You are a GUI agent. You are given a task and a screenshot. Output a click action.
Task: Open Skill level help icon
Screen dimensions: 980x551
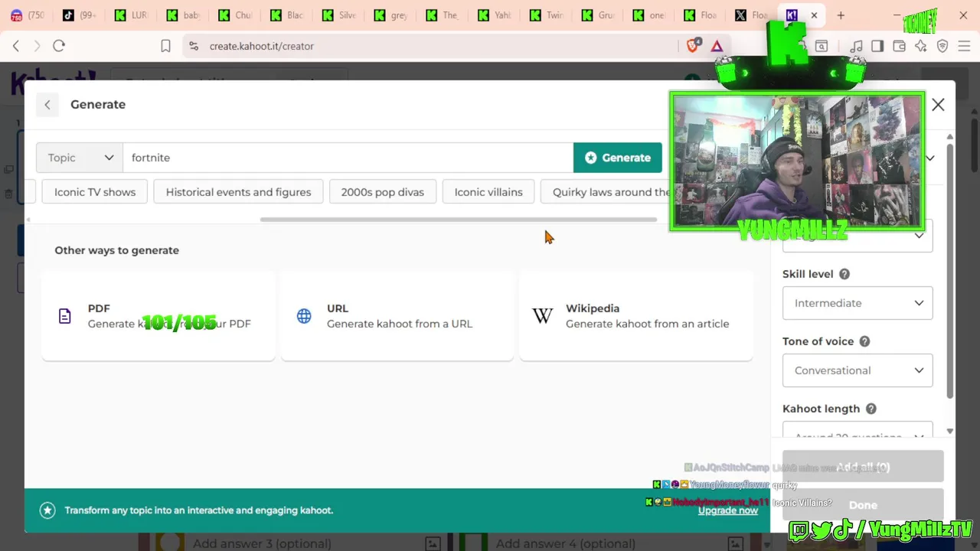(x=844, y=274)
